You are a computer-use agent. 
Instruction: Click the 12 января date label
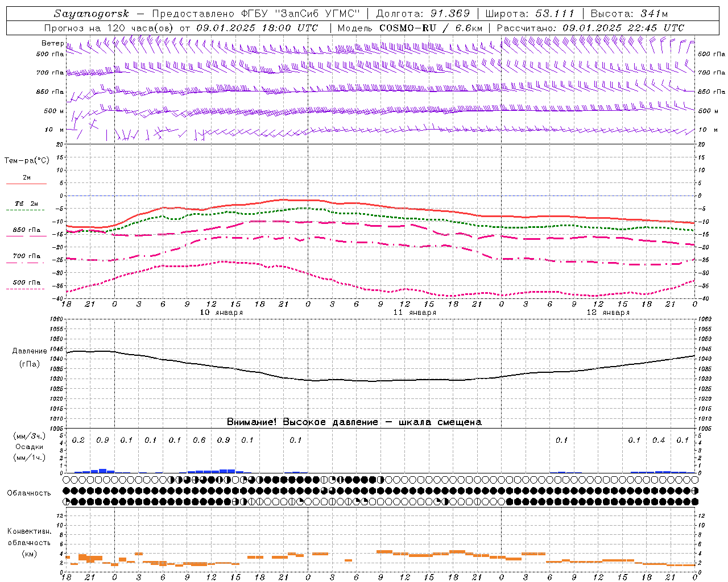(x=608, y=313)
